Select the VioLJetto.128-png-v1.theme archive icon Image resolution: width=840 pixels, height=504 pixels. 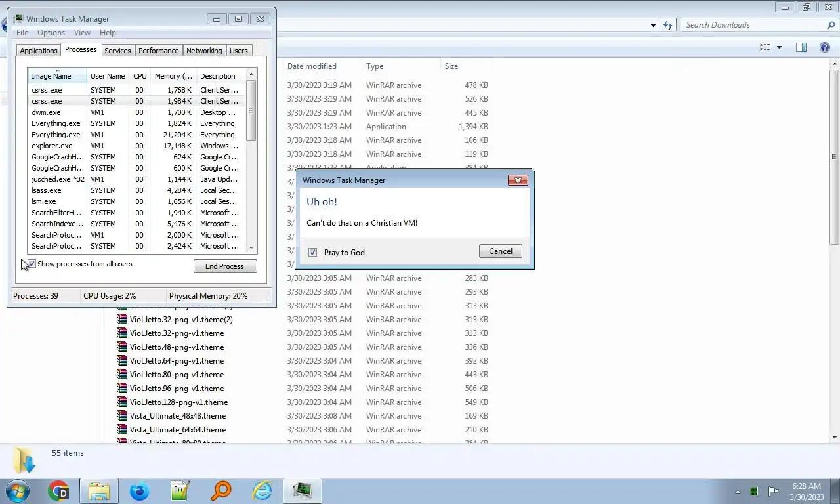click(122, 402)
